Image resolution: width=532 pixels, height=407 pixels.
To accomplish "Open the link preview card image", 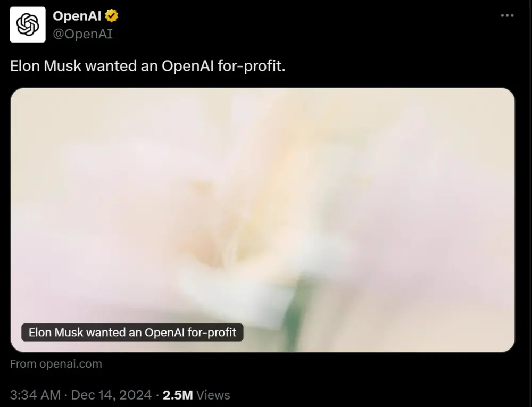I will tap(263, 220).
